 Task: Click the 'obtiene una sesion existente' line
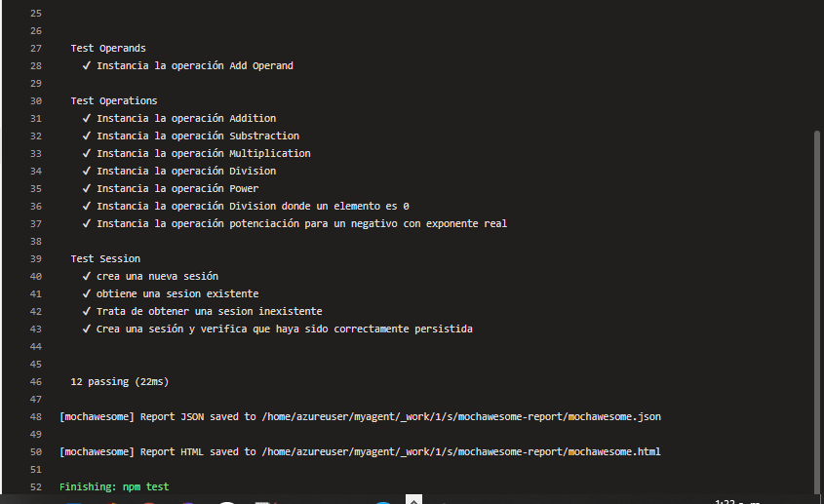point(171,293)
